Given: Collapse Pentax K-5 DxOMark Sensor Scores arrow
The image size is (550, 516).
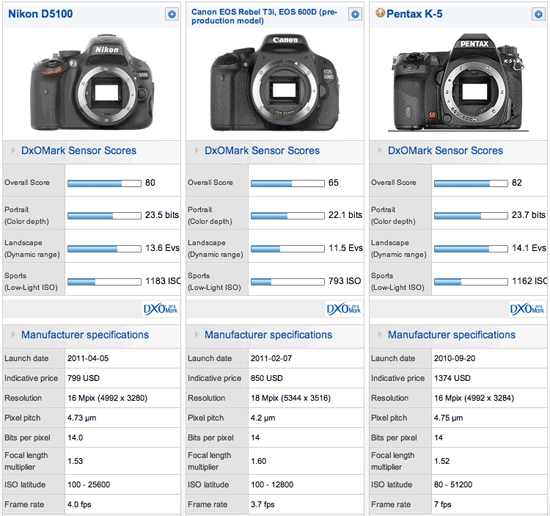Looking at the screenshot, I should pyautogui.click(x=380, y=150).
